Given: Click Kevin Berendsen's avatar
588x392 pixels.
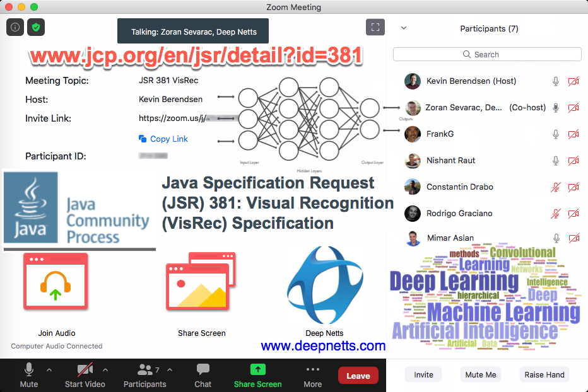Looking at the screenshot, I should (413, 81).
